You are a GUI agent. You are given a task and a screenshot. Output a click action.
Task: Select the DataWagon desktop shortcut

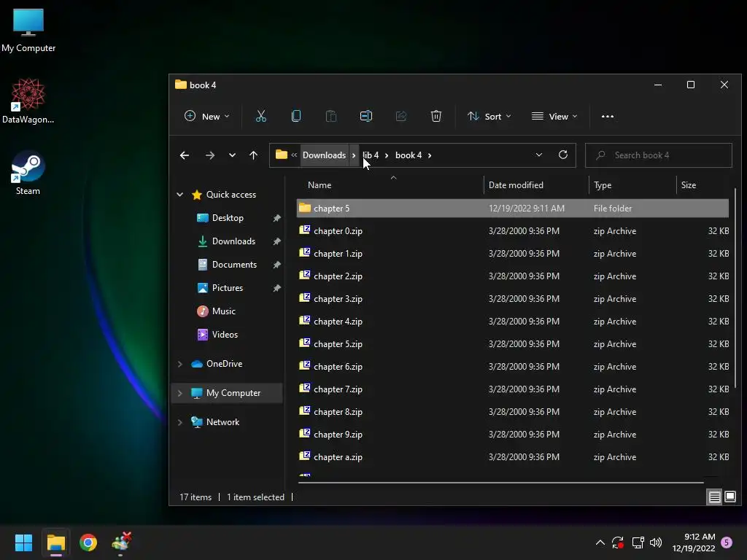[28, 101]
